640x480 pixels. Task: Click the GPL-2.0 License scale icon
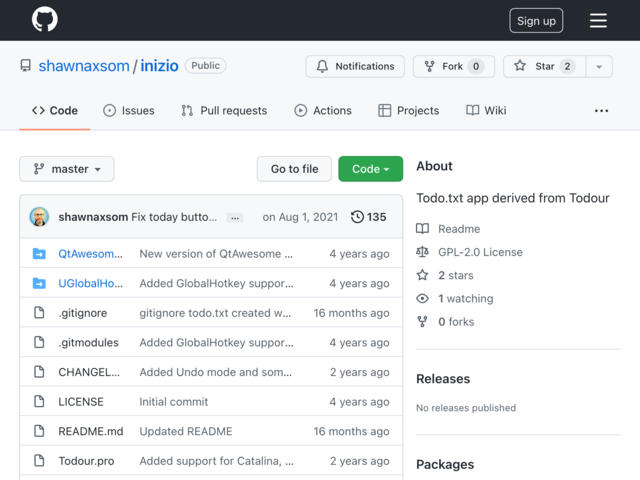(x=422, y=252)
